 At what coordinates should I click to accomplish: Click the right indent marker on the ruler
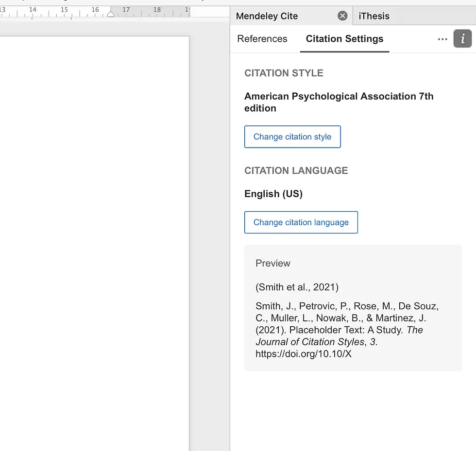pos(111,14)
